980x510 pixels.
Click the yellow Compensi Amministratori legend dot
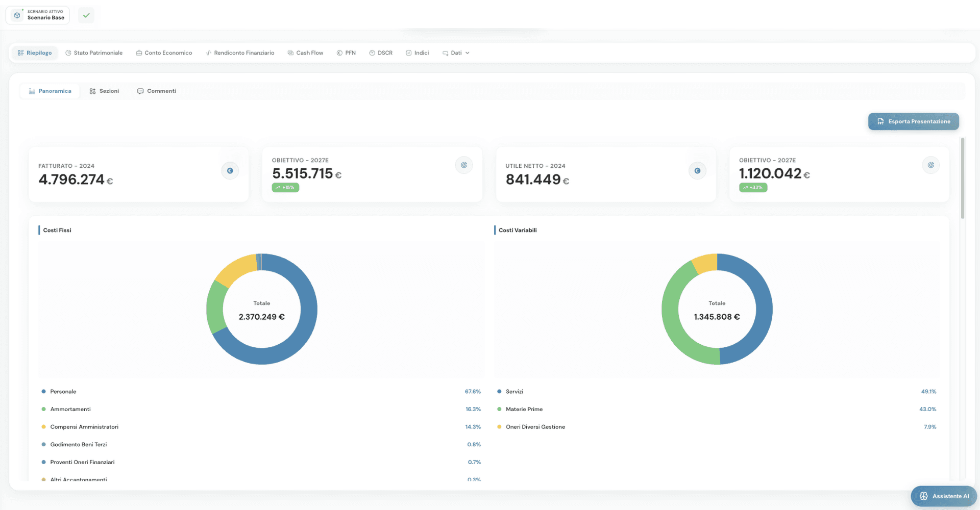click(x=43, y=427)
